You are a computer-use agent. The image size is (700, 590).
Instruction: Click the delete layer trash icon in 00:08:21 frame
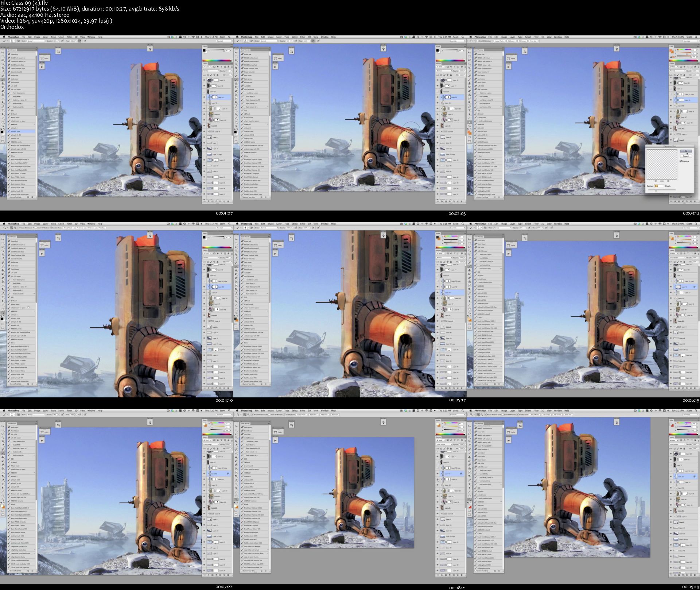coord(462,575)
